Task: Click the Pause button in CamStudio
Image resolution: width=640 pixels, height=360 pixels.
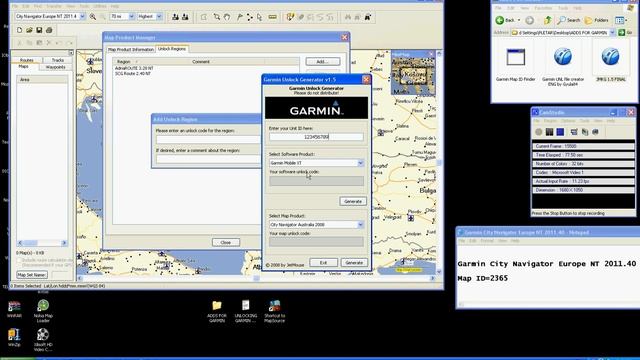Action: (x=549, y=131)
